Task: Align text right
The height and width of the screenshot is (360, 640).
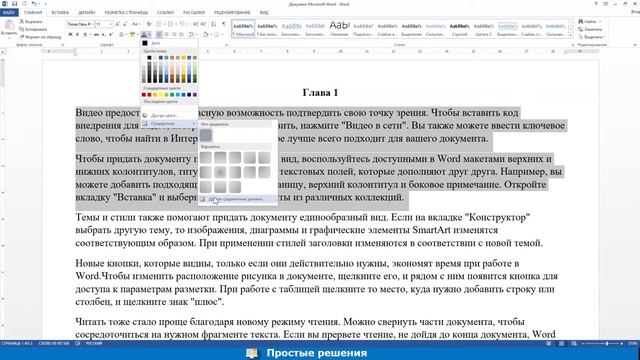Action: 174,35
